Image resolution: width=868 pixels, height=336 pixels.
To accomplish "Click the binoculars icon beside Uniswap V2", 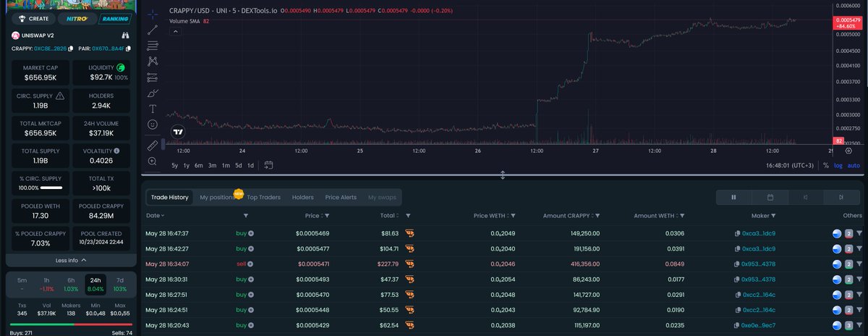I will tap(125, 35).
